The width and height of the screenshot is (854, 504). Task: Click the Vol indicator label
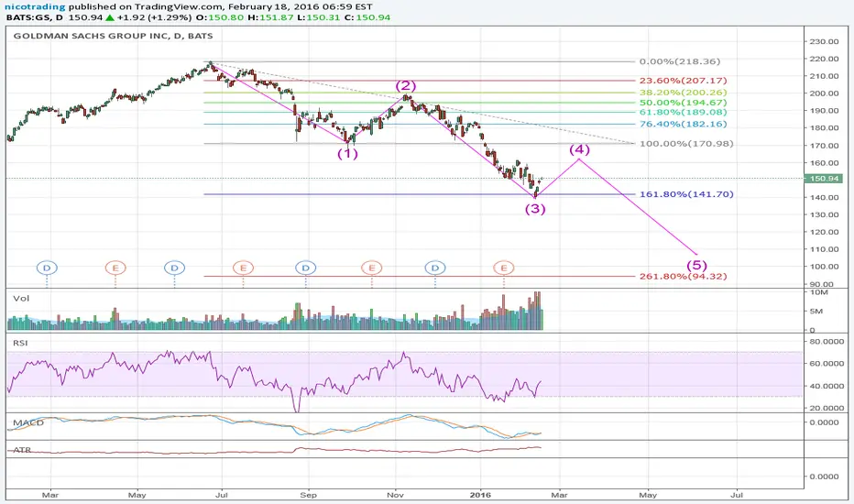[x=21, y=299]
